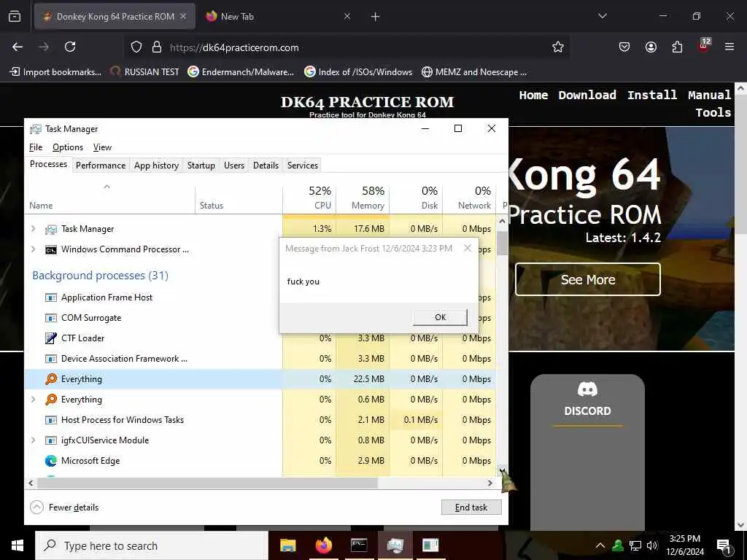Image resolution: width=747 pixels, height=560 pixels.
Task: Switch to App history tab
Action: (x=156, y=166)
